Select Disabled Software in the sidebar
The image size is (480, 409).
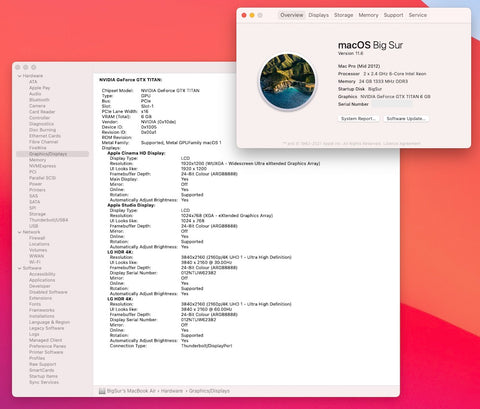(x=48, y=292)
